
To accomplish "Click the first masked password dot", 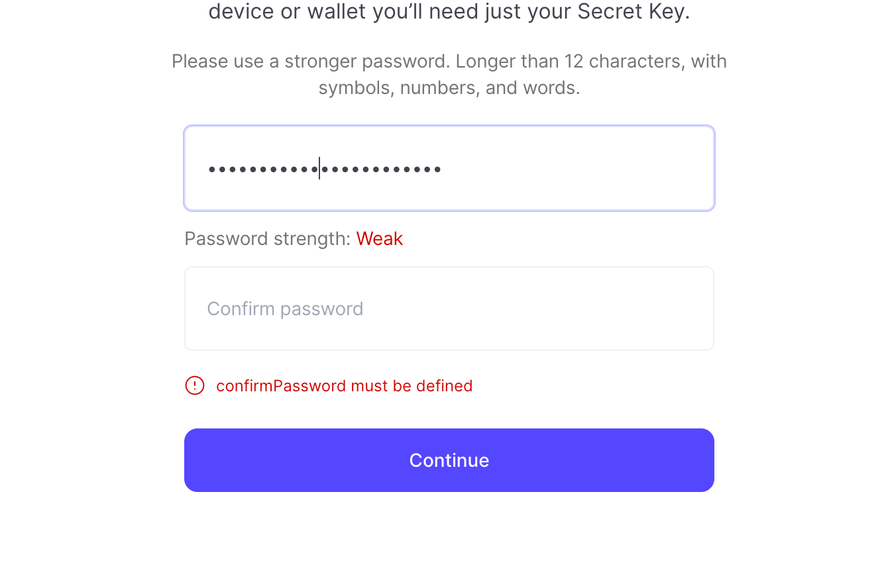I will click(x=211, y=170).
